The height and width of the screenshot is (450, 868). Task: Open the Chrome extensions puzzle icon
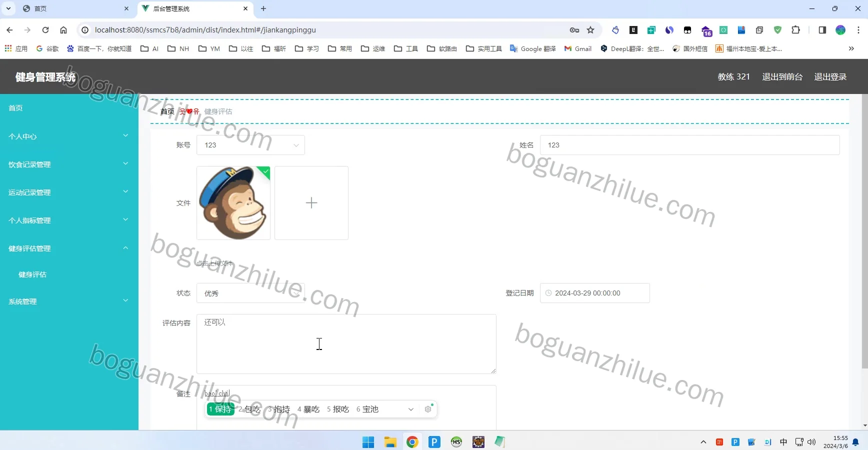[795, 30]
